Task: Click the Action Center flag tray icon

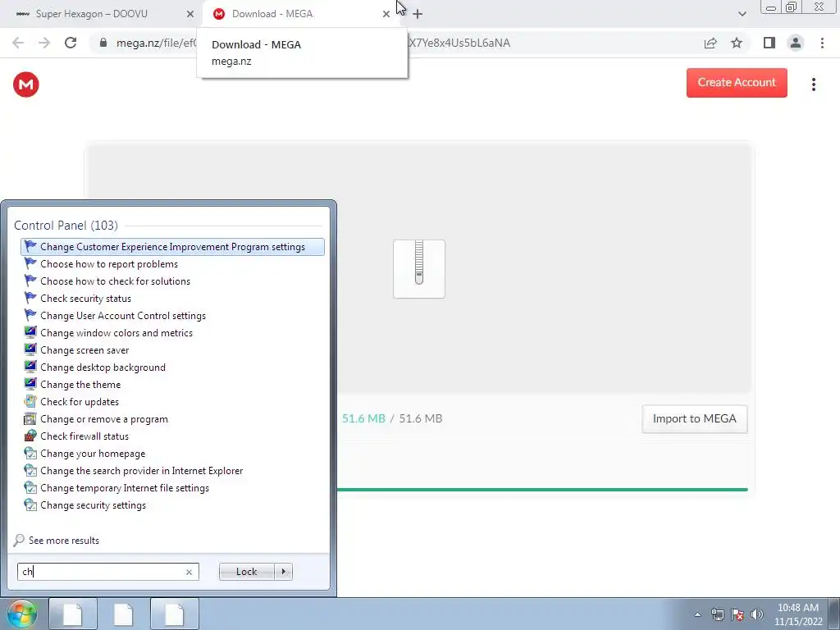Action: (737, 614)
